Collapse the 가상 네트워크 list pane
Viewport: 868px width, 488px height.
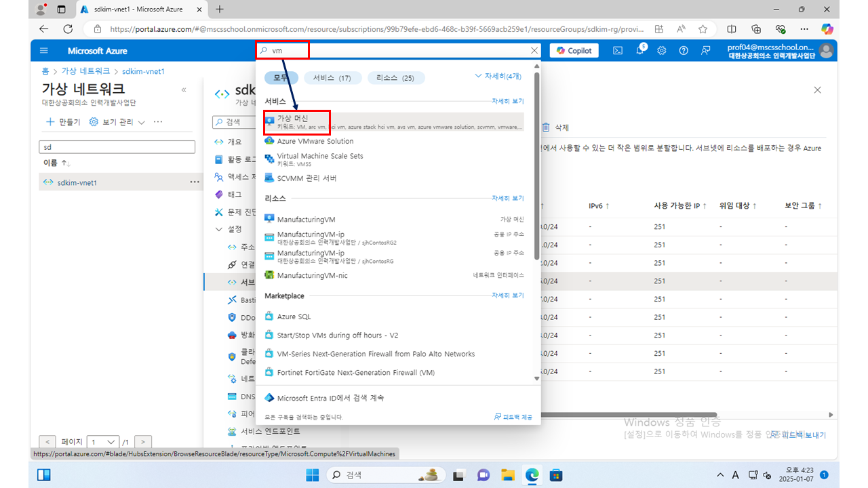click(184, 90)
